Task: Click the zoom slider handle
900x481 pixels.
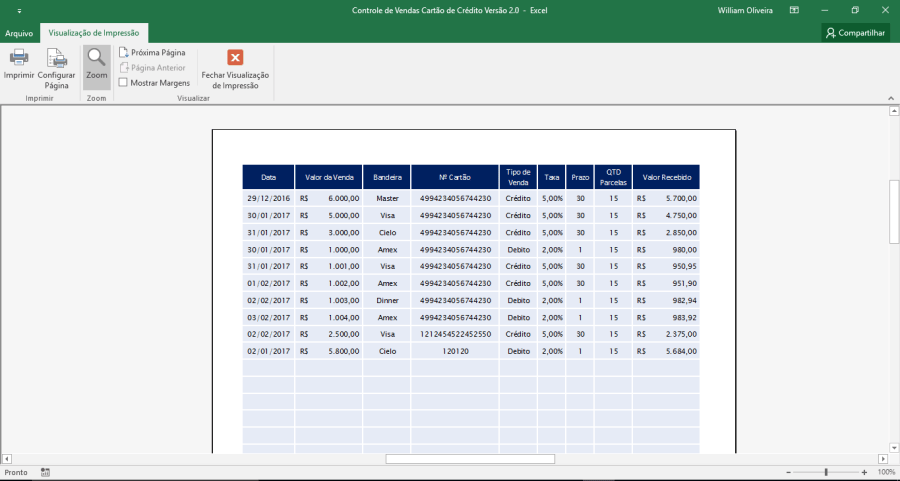Action: pos(826,472)
